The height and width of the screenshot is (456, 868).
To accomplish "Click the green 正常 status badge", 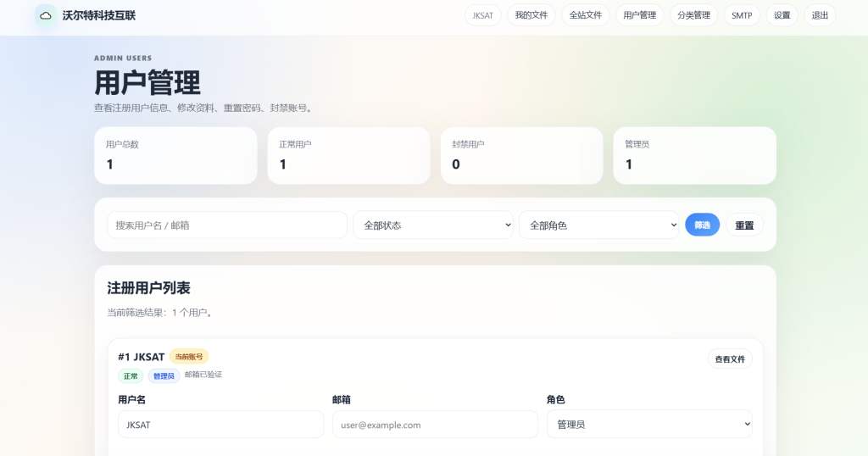I will 131,376.
